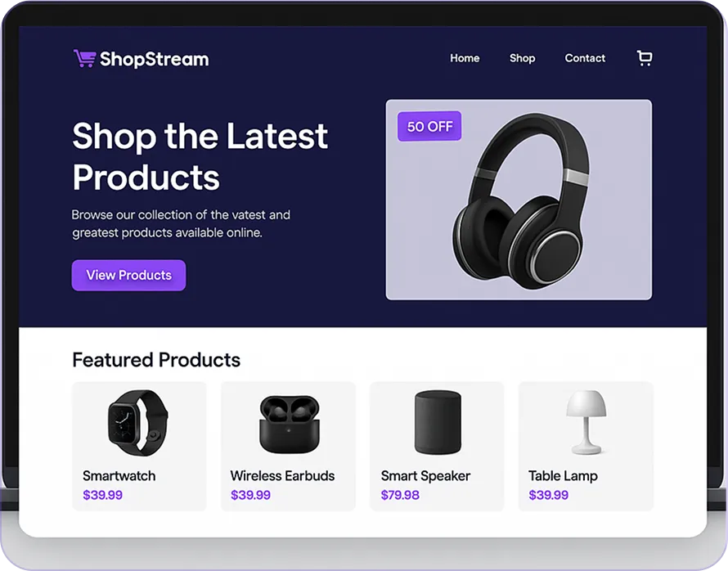This screenshot has height=571, width=728.
Task: Click the Wireless Earbuds product name
Action: coord(282,476)
